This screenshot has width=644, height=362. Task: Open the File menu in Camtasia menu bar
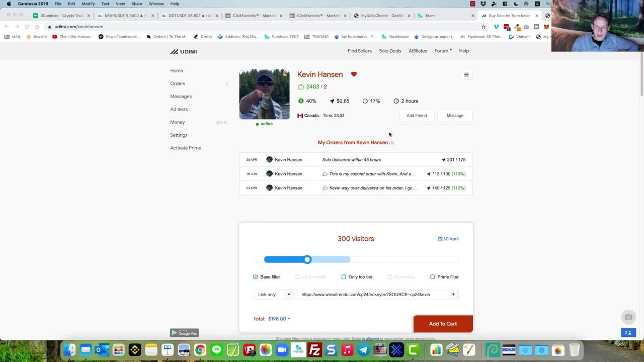(58, 4)
